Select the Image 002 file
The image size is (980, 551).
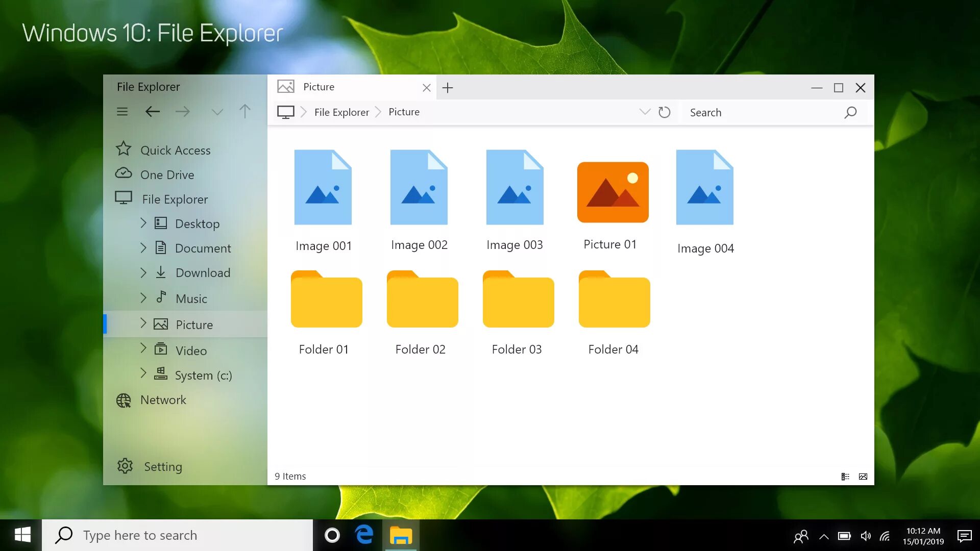pyautogui.click(x=419, y=200)
